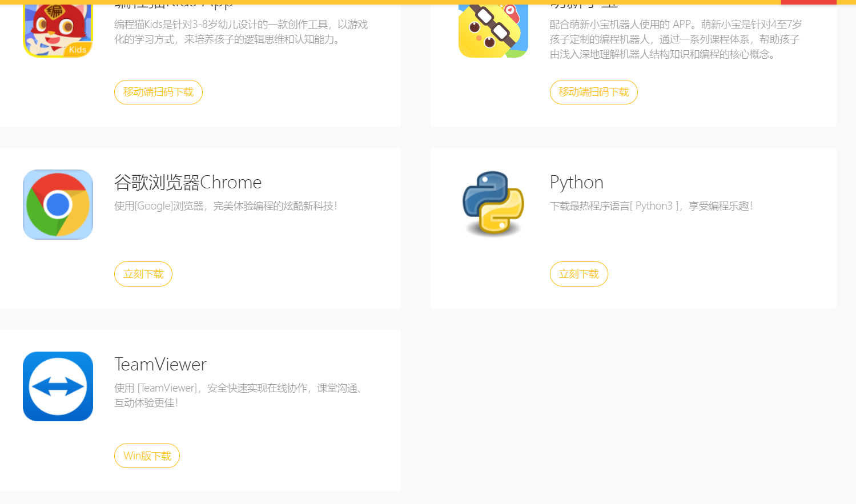The width and height of the screenshot is (856, 504).
Task: Click the 萌新小宝机器人 APP description text
Action: pyautogui.click(x=676, y=39)
